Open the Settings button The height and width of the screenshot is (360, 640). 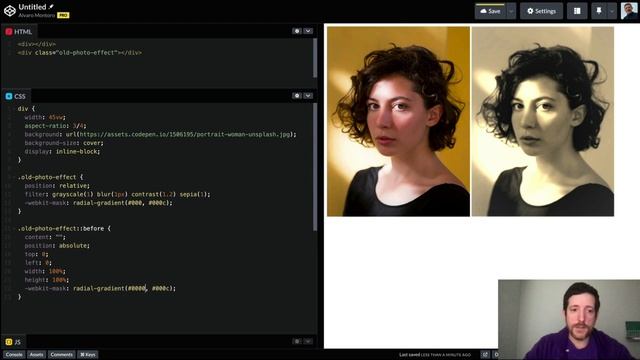click(541, 11)
